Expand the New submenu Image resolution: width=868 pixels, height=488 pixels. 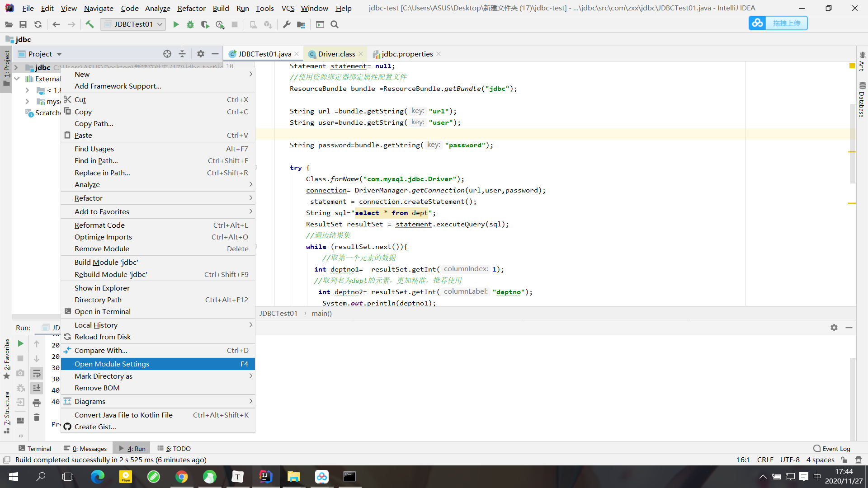158,74
